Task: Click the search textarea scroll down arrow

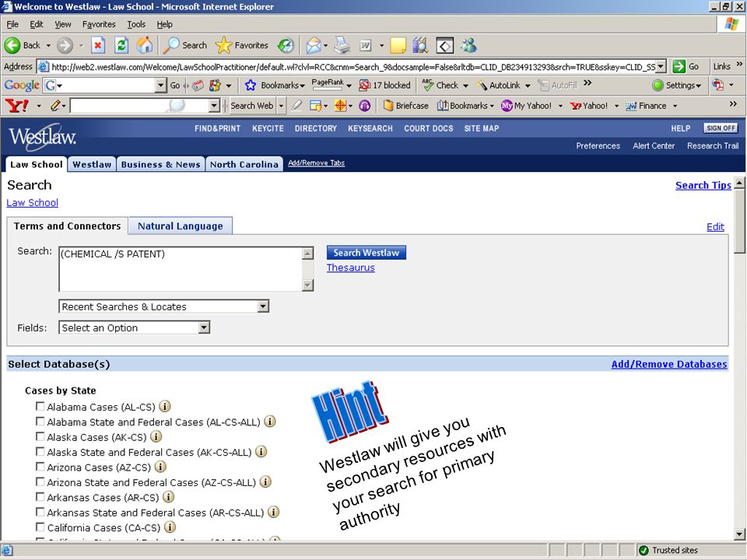Action: click(308, 285)
